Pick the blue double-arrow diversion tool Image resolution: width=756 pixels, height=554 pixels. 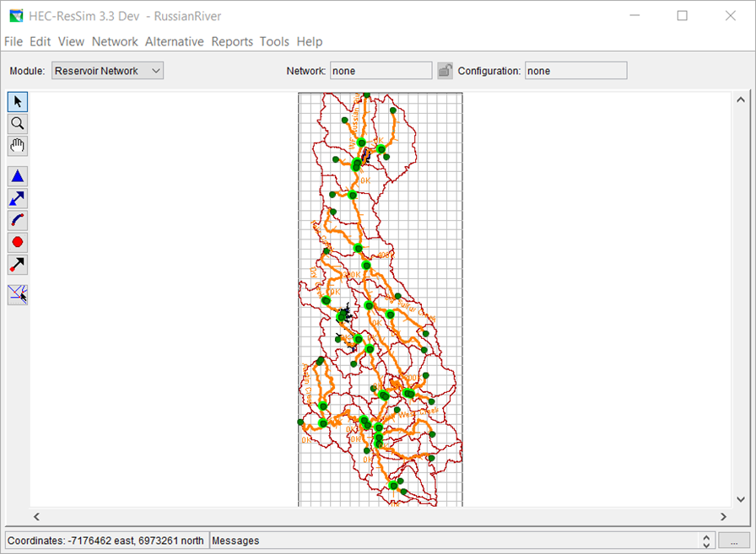click(18, 198)
